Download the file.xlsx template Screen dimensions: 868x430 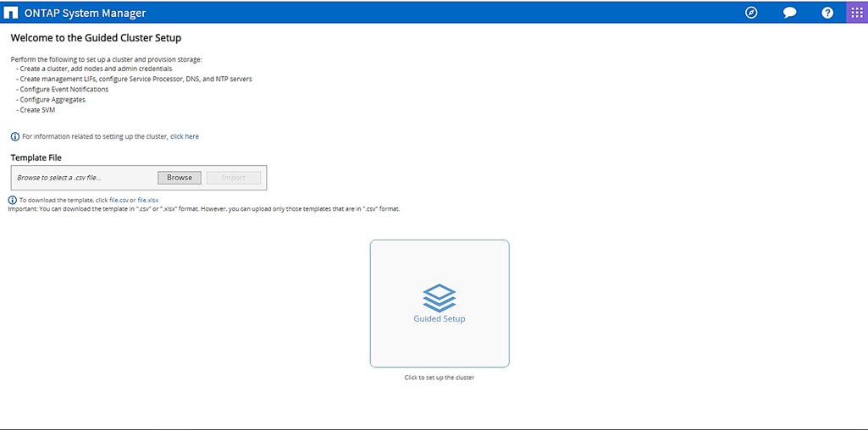pyautogui.click(x=148, y=200)
